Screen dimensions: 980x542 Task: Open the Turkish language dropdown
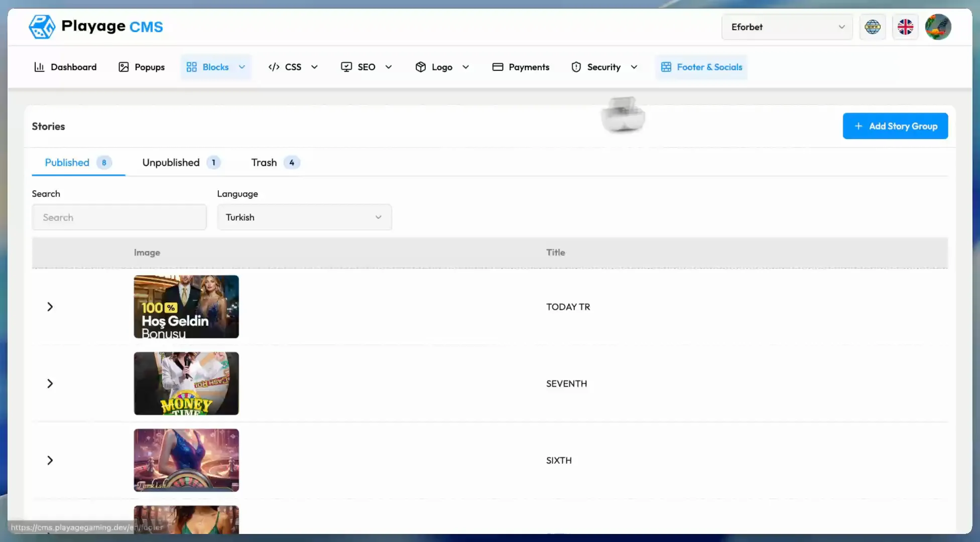point(304,217)
